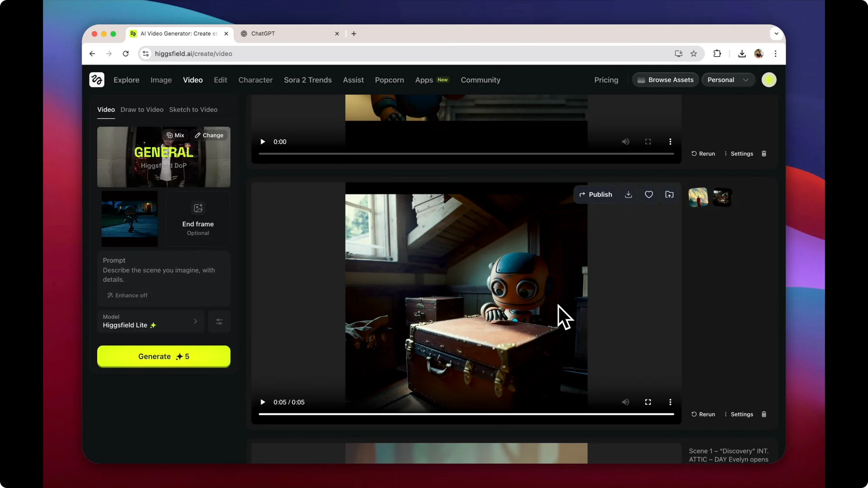Open the Higgsfield home logo
868x488 pixels.
click(96, 80)
